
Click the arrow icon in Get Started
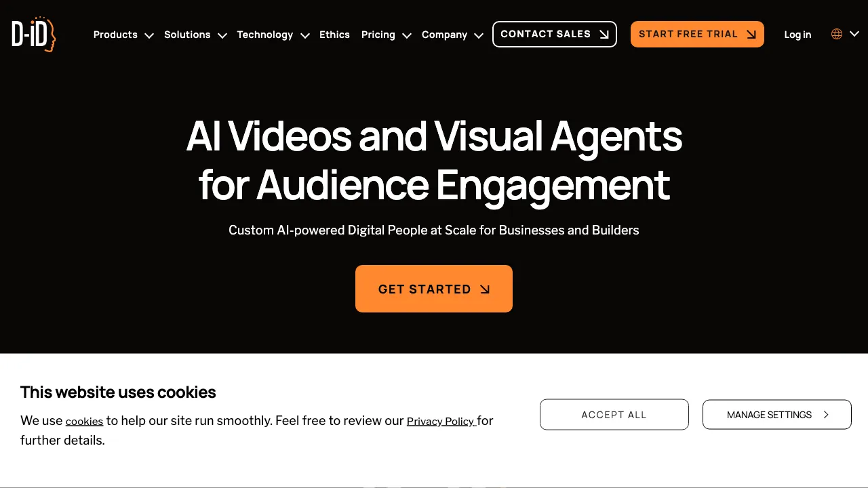click(485, 289)
